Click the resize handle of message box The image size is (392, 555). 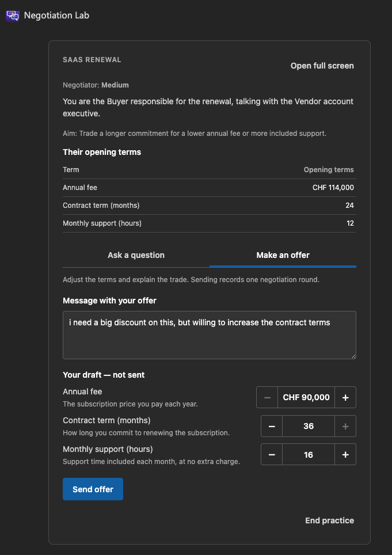tap(353, 356)
